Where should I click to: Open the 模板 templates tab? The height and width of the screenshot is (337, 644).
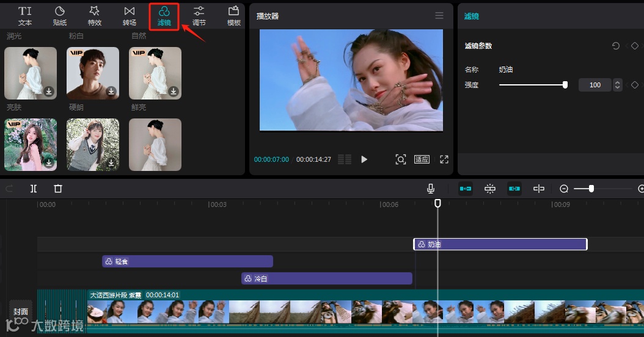click(x=233, y=16)
